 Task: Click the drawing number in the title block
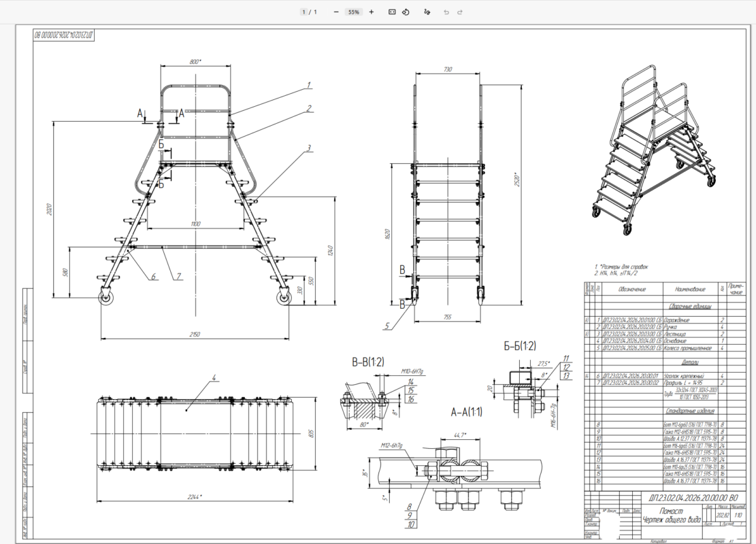pyautogui.click(x=693, y=498)
